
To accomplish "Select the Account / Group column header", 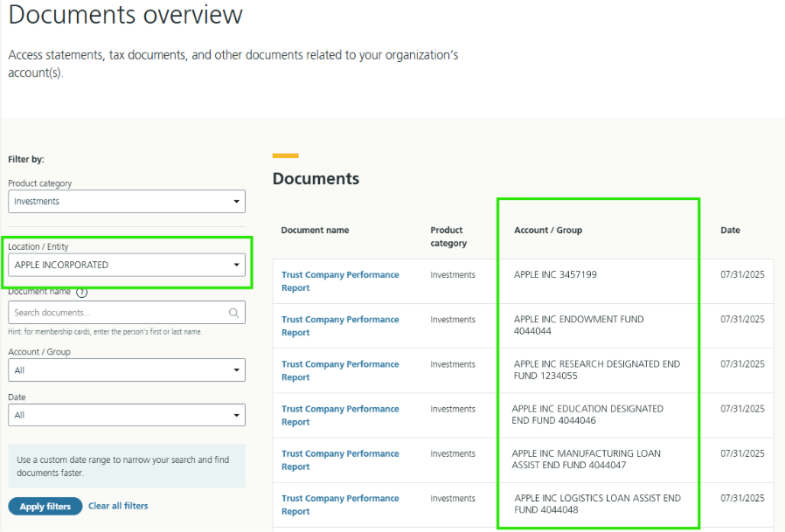I will click(548, 231).
